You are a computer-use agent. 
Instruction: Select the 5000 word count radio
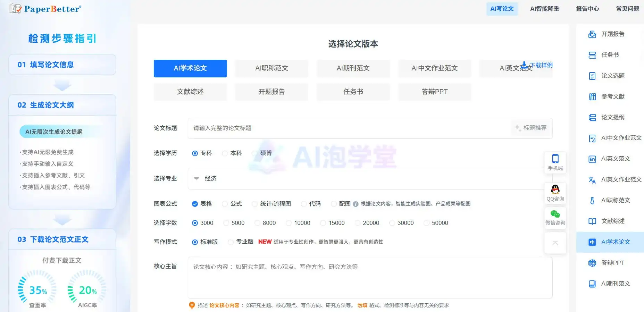coord(226,223)
